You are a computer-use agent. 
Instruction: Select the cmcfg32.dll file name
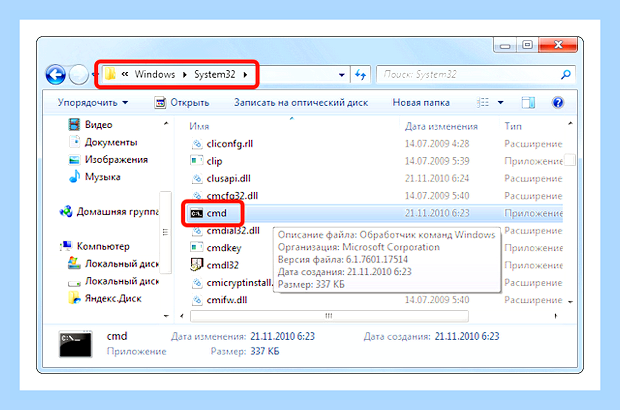click(232, 196)
